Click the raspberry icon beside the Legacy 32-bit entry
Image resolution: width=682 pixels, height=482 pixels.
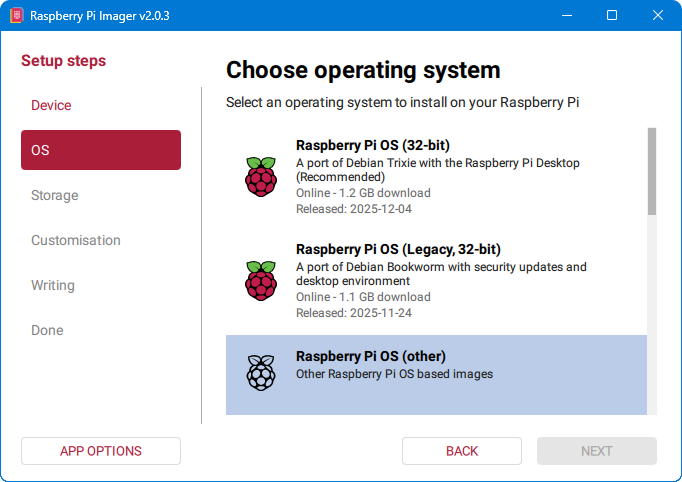pos(260,280)
